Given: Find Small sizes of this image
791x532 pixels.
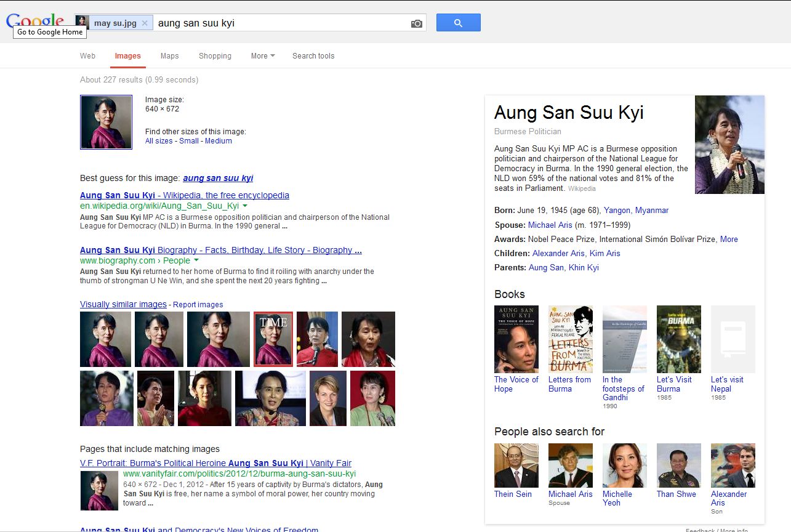Looking at the screenshot, I should click(189, 141).
